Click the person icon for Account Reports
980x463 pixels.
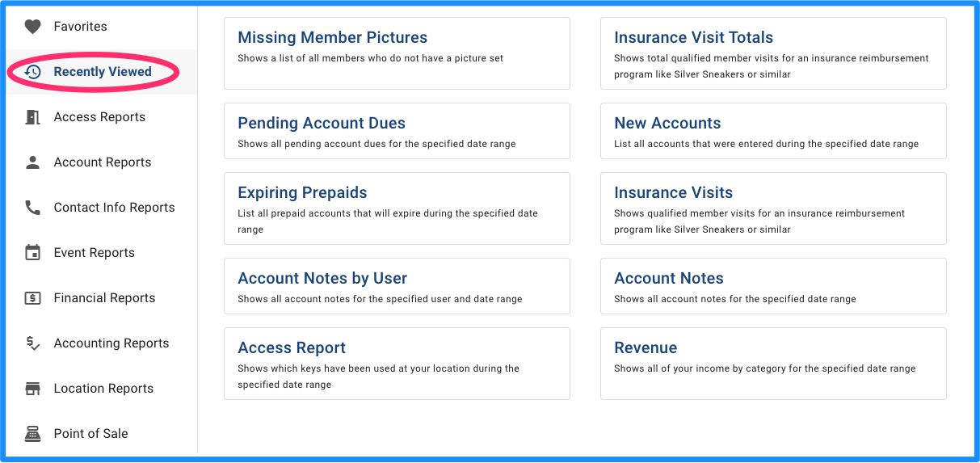click(32, 162)
